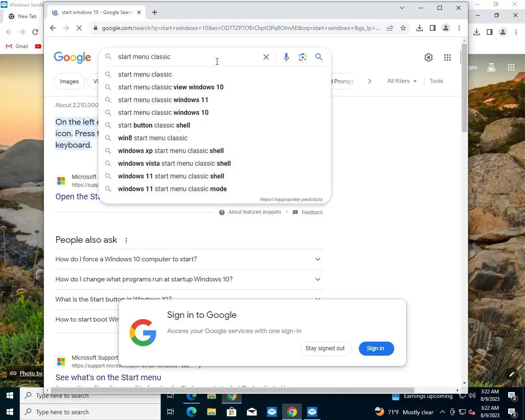
Task: Click the Earnings upcoming news widget
Action: pos(422,396)
